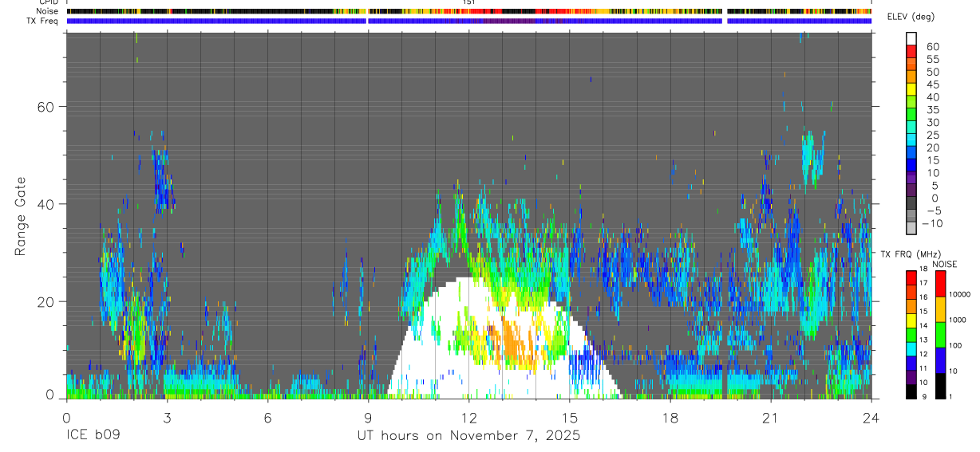The height and width of the screenshot is (452, 980).
Task: Select the yellow 45 degree elevation swatch
Action: pyautogui.click(x=912, y=89)
